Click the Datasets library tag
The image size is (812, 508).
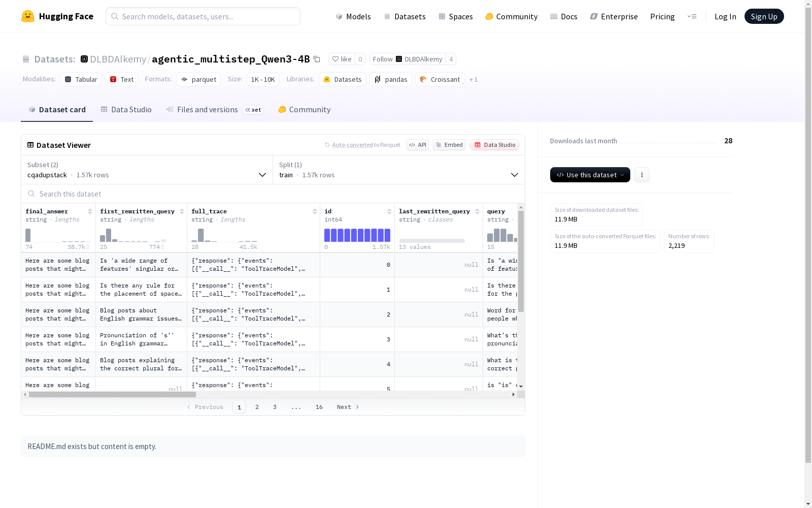(x=343, y=79)
